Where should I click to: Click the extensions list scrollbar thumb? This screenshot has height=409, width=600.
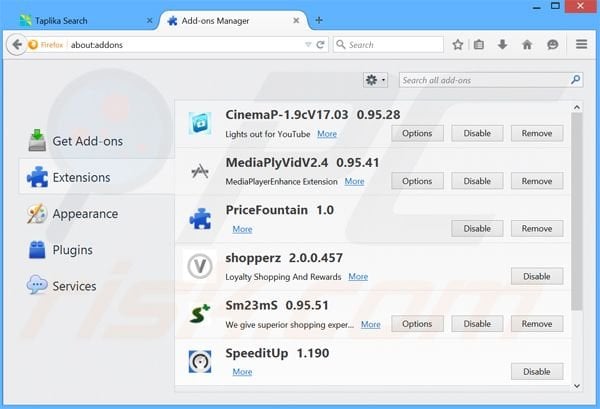click(577, 211)
